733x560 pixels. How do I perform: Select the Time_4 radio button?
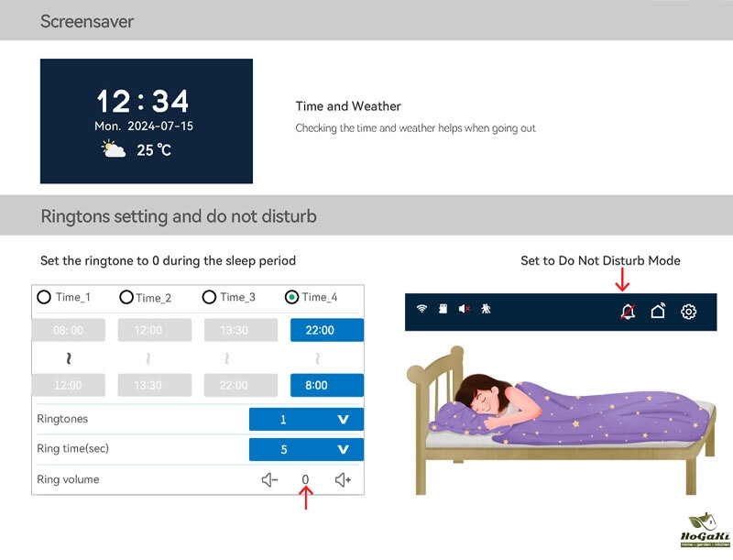pyautogui.click(x=292, y=297)
